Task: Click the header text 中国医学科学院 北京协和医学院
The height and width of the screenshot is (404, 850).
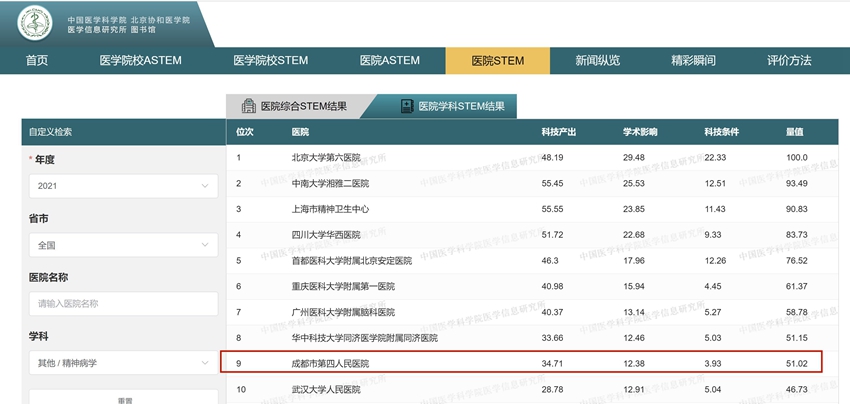Action: [x=129, y=20]
